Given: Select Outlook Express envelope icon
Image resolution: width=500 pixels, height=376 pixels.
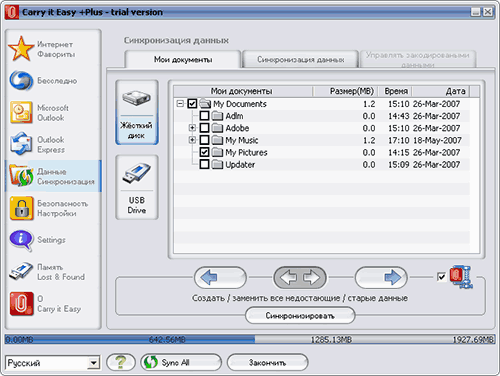Looking at the screenshot, I should pyautogui.click(x=21, y=144).
